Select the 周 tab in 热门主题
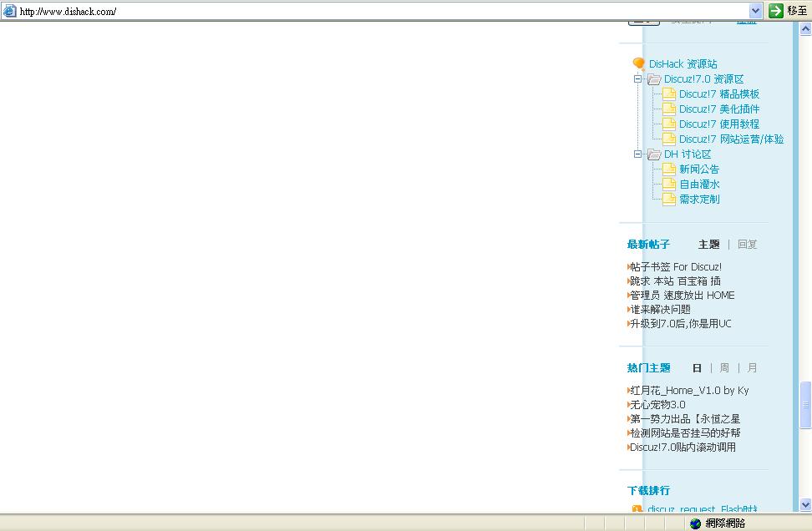Screen dimensions: 812x531 [724, 368]
